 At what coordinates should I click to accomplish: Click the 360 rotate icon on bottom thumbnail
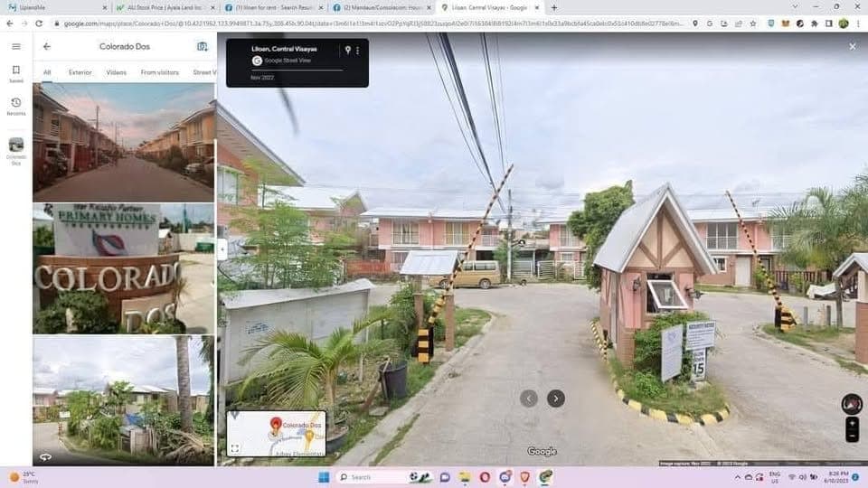click(x=45, y=457)
